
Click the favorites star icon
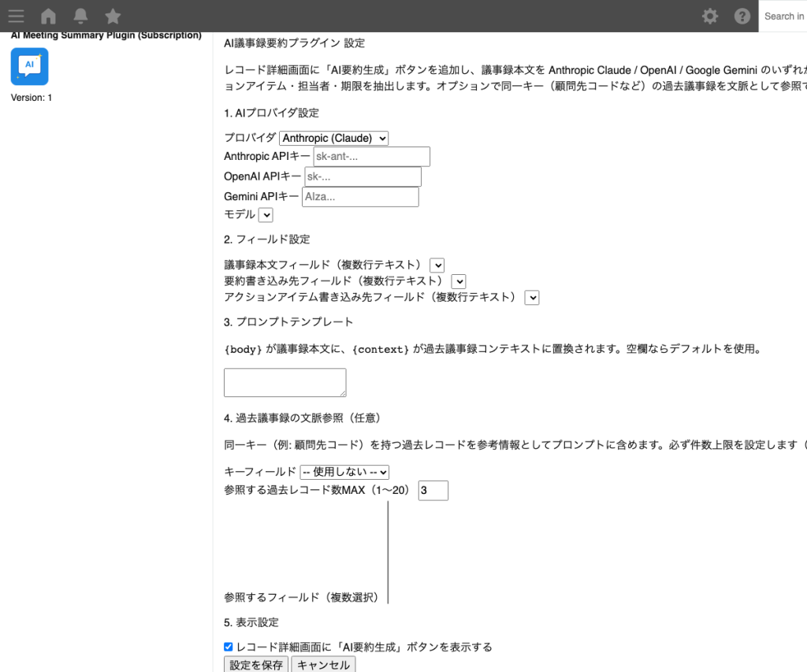113,16
